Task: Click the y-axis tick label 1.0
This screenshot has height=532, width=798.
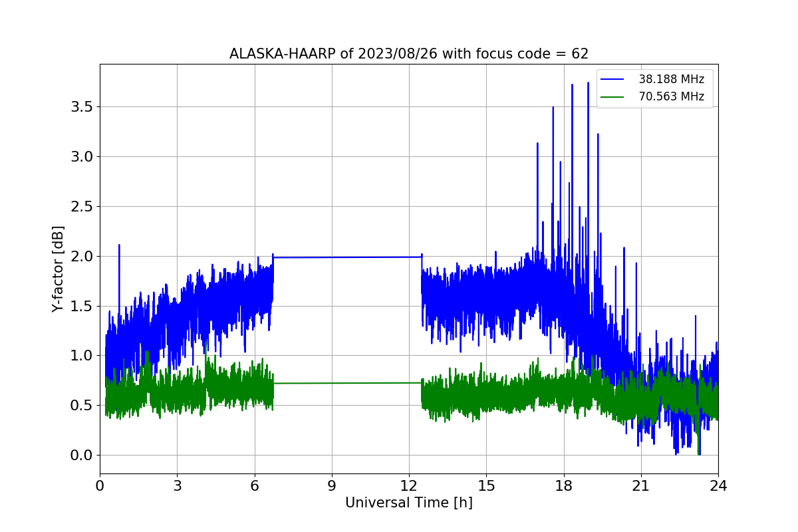Action: tap(82, 356)
